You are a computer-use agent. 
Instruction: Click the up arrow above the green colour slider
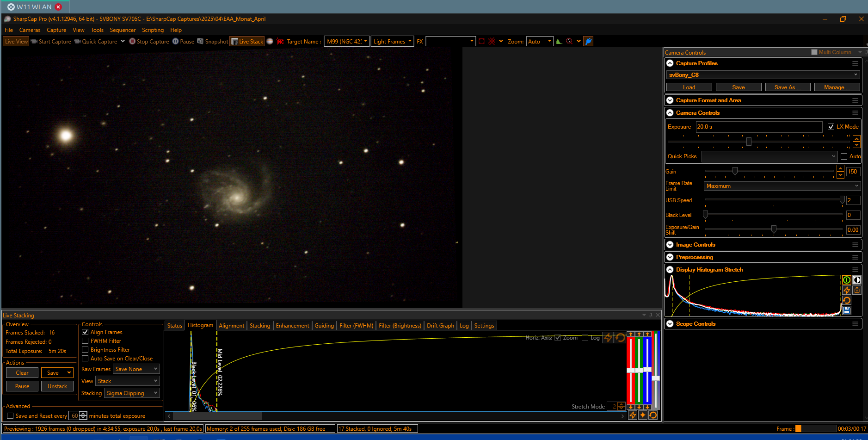click(639, 334)
